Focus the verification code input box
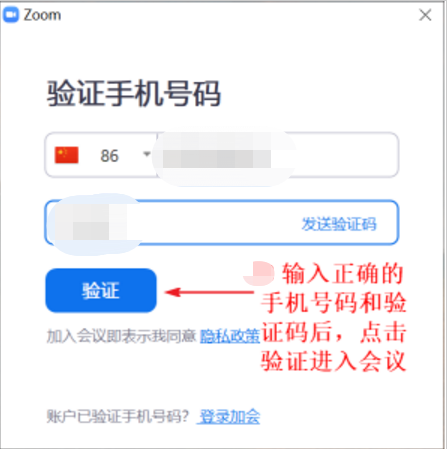The image size is (447, 449). (222, 222)
